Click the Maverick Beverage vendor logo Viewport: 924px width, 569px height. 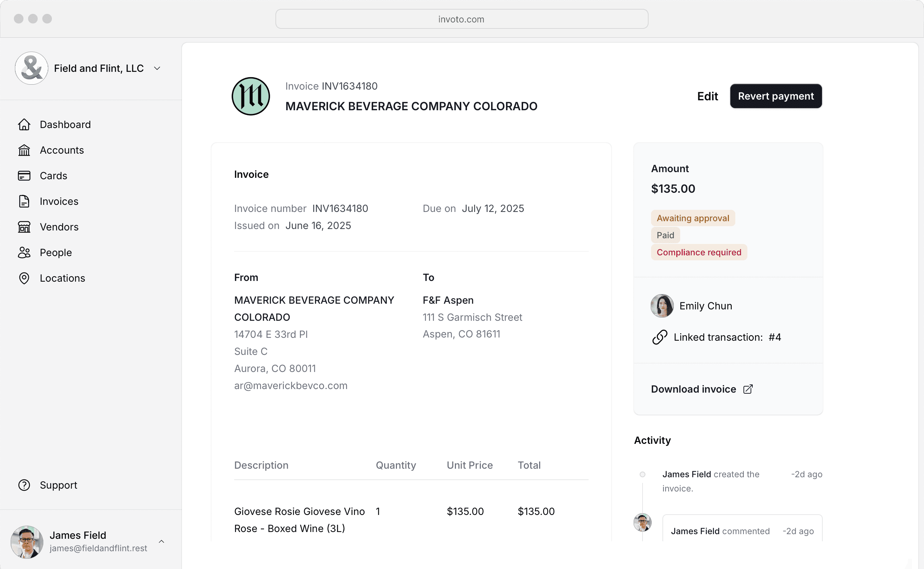pos(251,96)
